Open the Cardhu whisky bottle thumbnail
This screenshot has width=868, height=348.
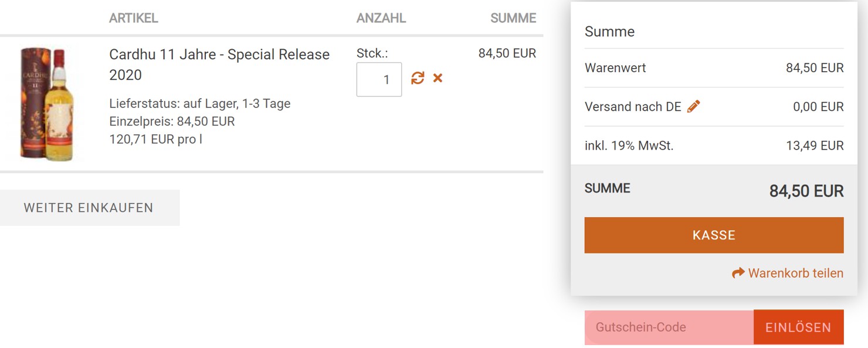click(47, 103)
